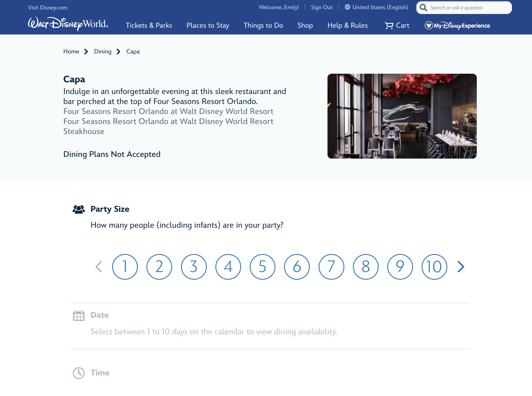The width and height of the screenshot is (532, 396).
Task: Click the Capa breadcrumb
Action: tap(133, 51)
